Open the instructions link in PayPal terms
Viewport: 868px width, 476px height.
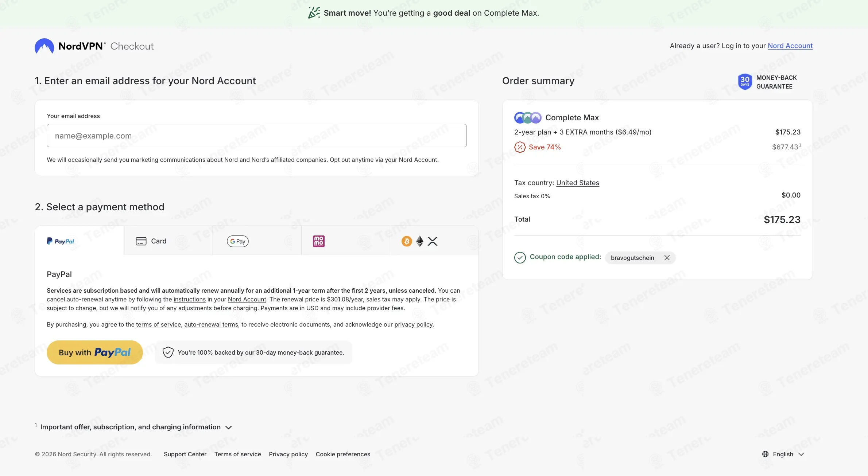coord(190,299)
